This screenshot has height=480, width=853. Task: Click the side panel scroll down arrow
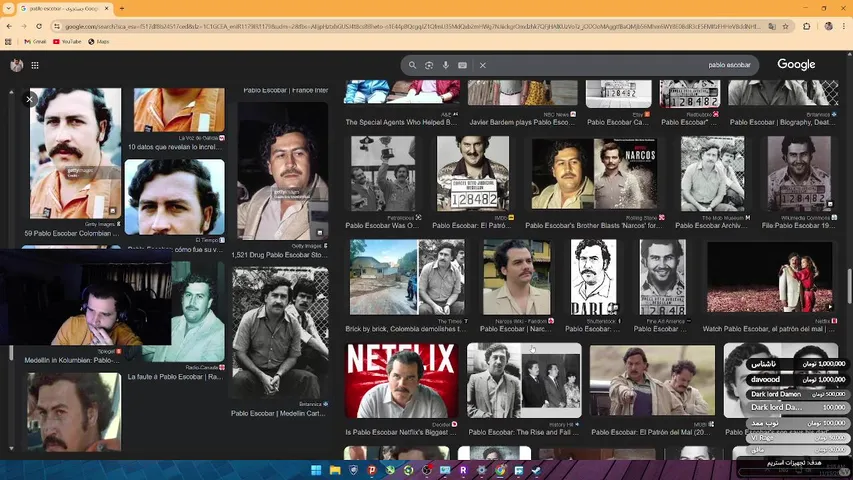(x=11, y=448)
